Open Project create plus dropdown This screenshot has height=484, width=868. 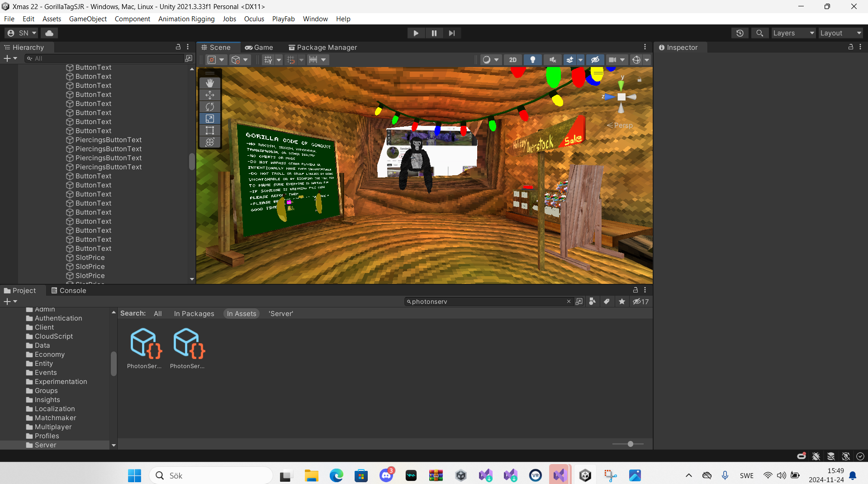(x=10, y=302)
